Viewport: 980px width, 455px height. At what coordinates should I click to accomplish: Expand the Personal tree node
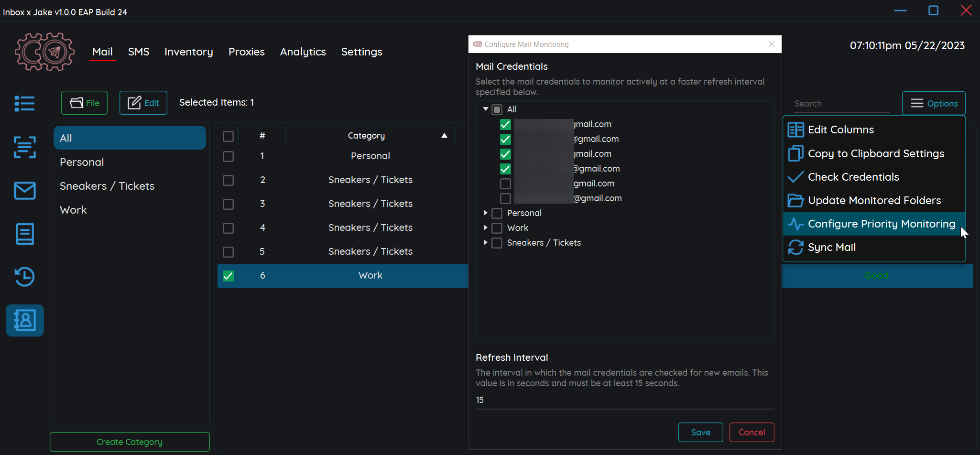pos(485,213)
